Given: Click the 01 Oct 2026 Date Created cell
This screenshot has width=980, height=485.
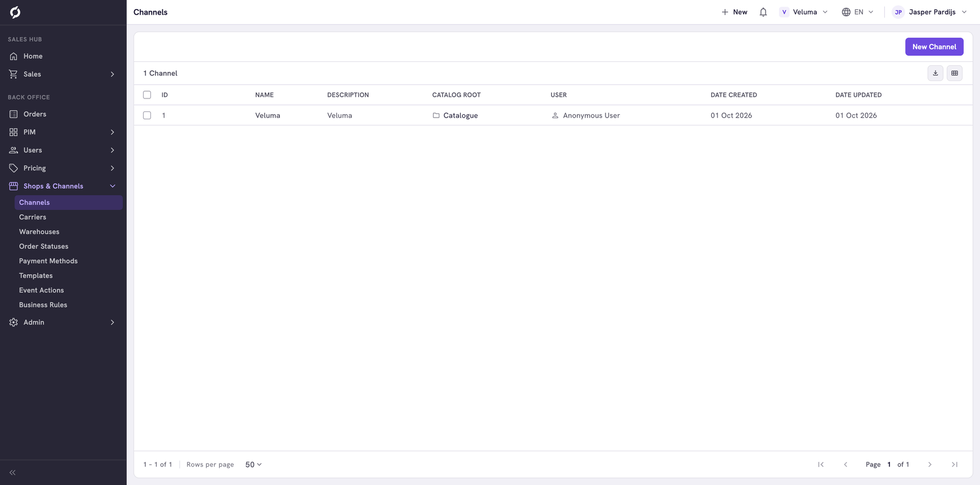Looking at the screenshot, I should click(x=731, y=115).
